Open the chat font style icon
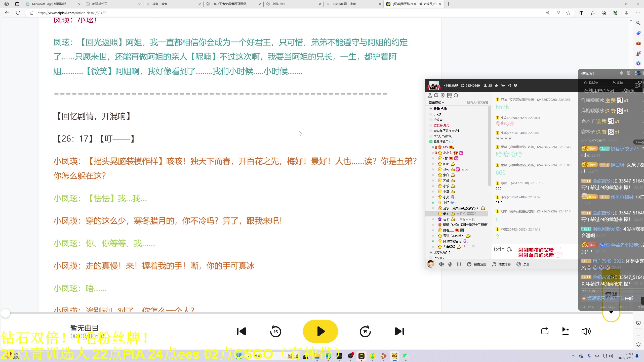 tap(509, 249)
